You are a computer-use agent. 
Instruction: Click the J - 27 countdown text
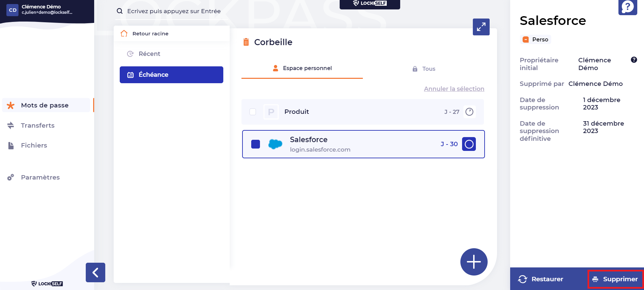[x=452, y=112]
